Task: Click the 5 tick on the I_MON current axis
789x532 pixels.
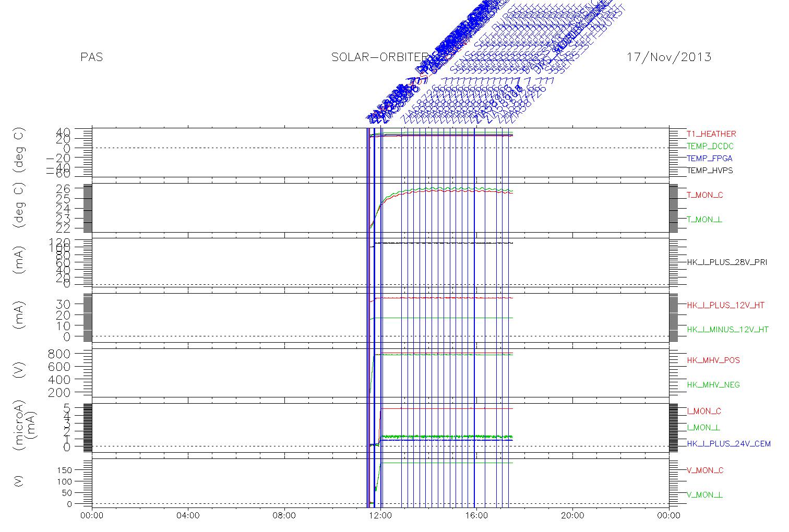Action: point(68,407)
